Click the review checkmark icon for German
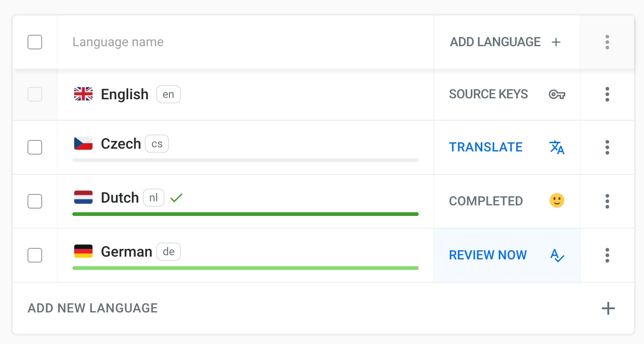This screenshot has height=344, width=644. (557, 255)
